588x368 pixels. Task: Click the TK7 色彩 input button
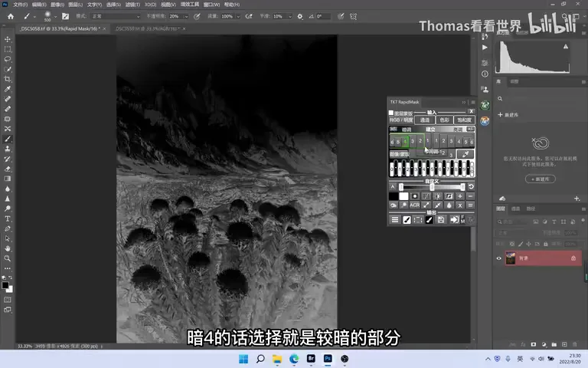(444, 120)
